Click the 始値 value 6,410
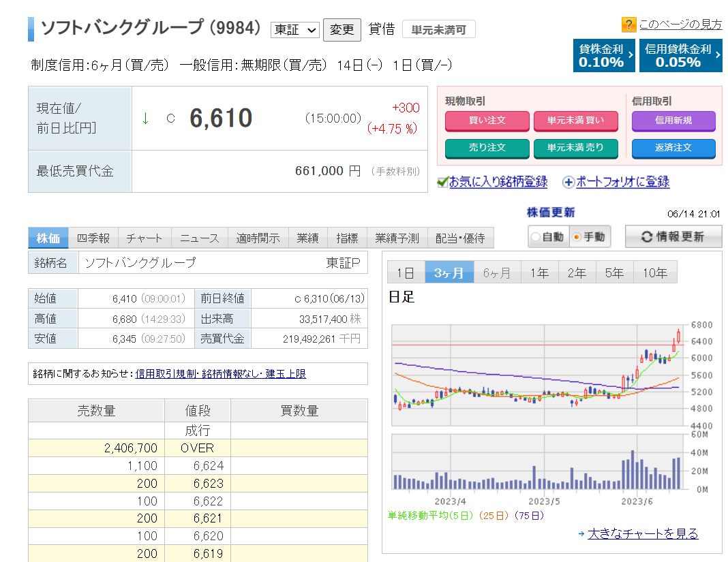This screenshot has height=562, width=728. (125, 299)
